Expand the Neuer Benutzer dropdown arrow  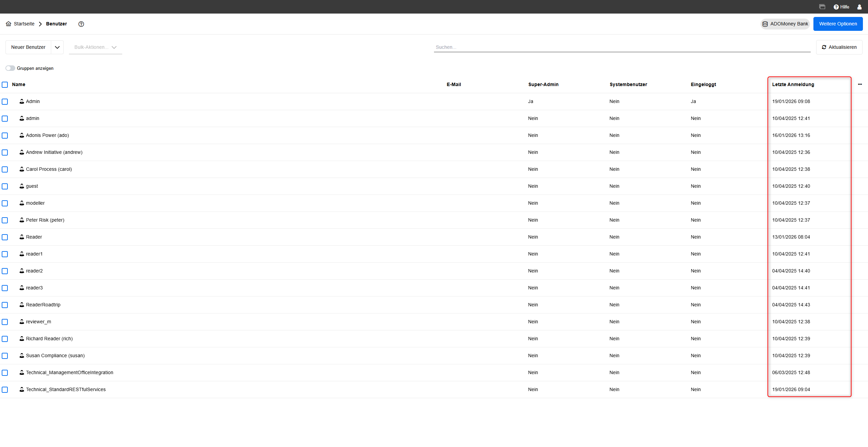57,47
